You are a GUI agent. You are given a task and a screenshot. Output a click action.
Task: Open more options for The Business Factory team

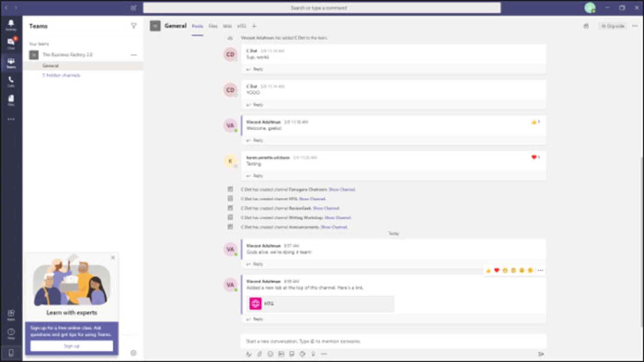pos(134,55)
